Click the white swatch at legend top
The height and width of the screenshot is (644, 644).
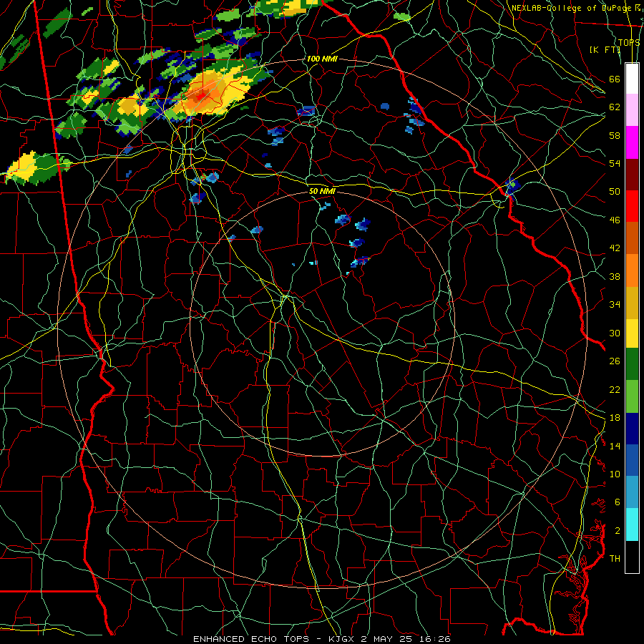click(x=632, y=79)
